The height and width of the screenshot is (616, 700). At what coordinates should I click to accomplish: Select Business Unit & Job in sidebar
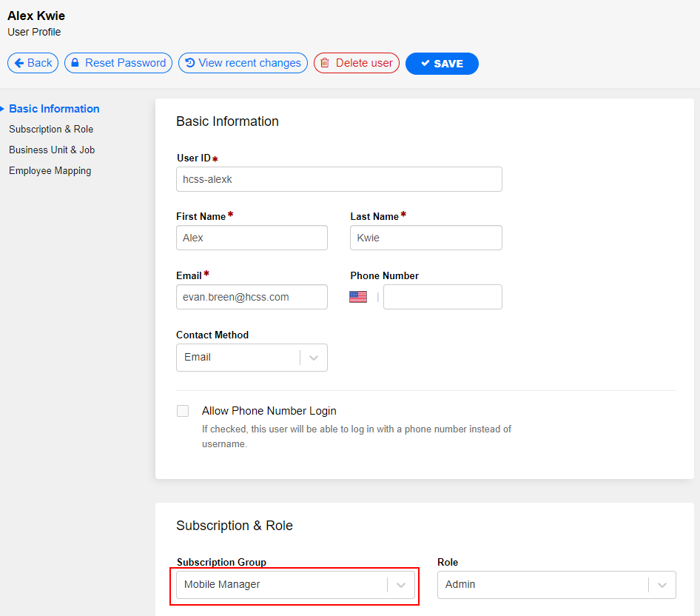click(x=52, y=150)
